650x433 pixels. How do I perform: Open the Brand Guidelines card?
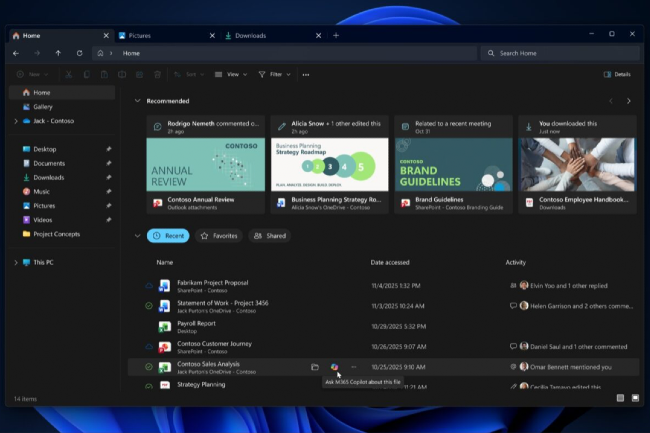click(x=454, y=164)
